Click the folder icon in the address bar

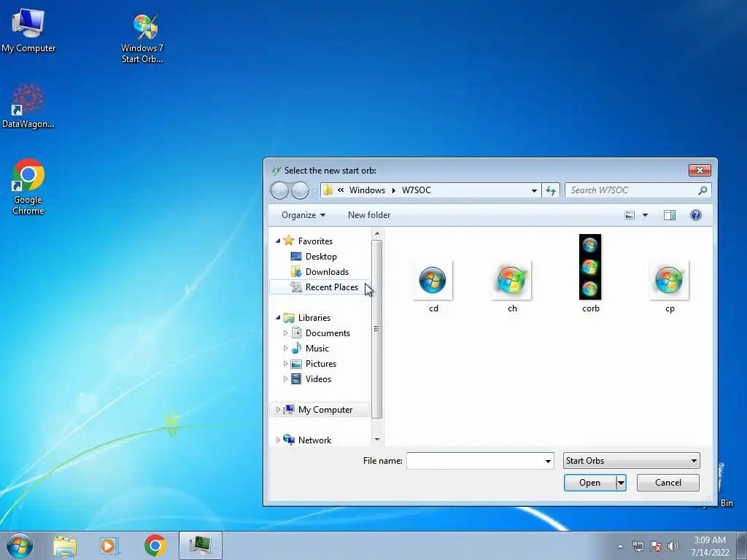click(x=328, y=190)
